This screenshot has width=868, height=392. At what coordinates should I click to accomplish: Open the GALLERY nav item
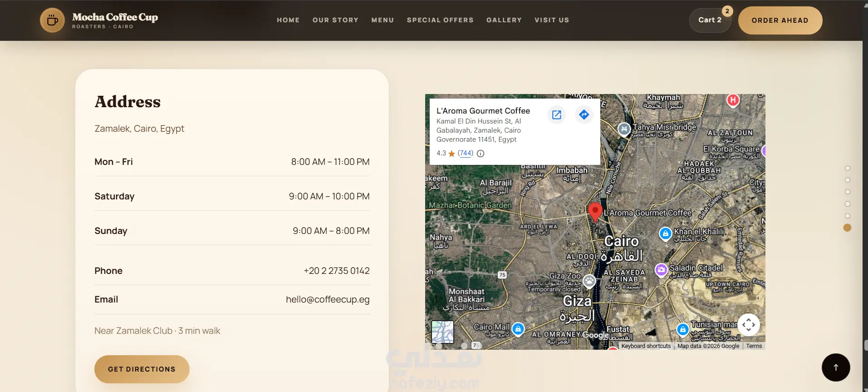point(504,20)
